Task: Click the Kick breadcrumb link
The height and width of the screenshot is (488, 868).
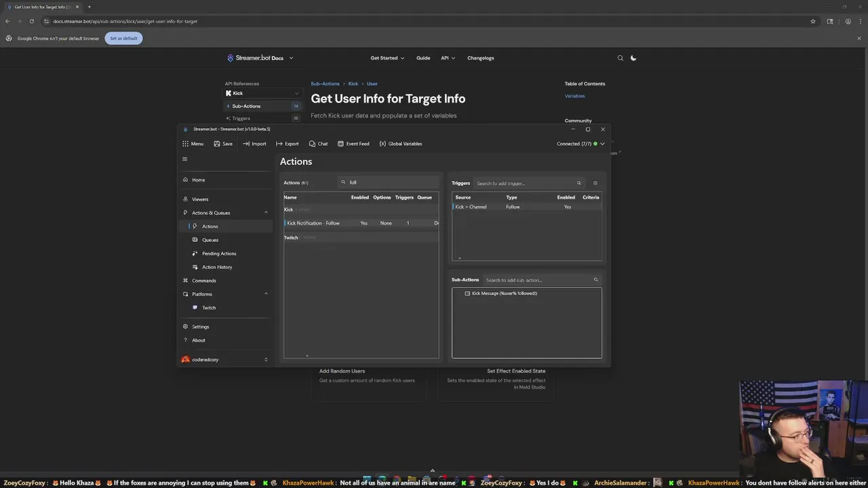Action: (353, 84)
